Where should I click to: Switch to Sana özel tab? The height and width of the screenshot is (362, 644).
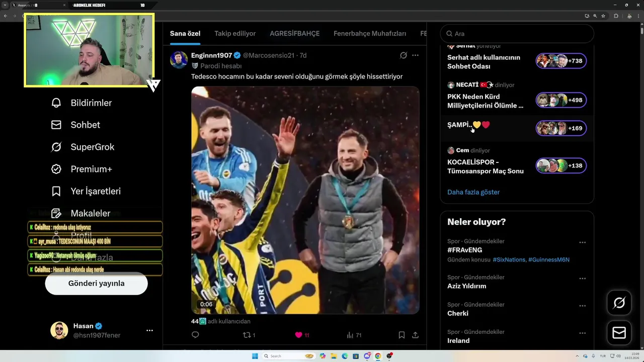click(x=185, y=34)
